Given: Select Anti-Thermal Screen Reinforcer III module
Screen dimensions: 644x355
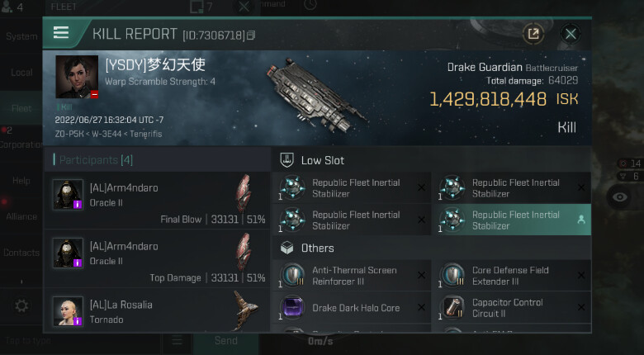Looking at the screenshot, I should click(x=351, y=276).
